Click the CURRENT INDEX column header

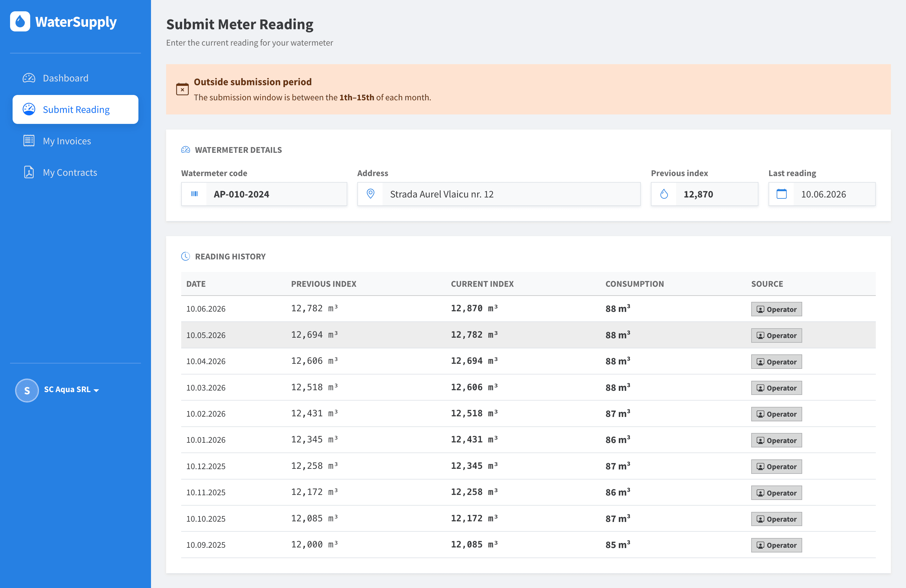[482, 284]
